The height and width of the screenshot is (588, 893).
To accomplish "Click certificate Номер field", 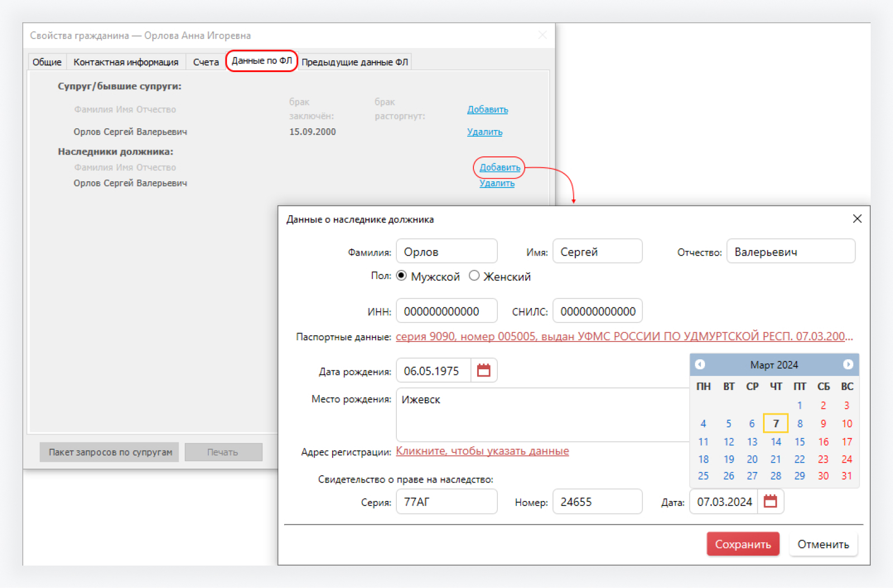I will click(597, 502).
